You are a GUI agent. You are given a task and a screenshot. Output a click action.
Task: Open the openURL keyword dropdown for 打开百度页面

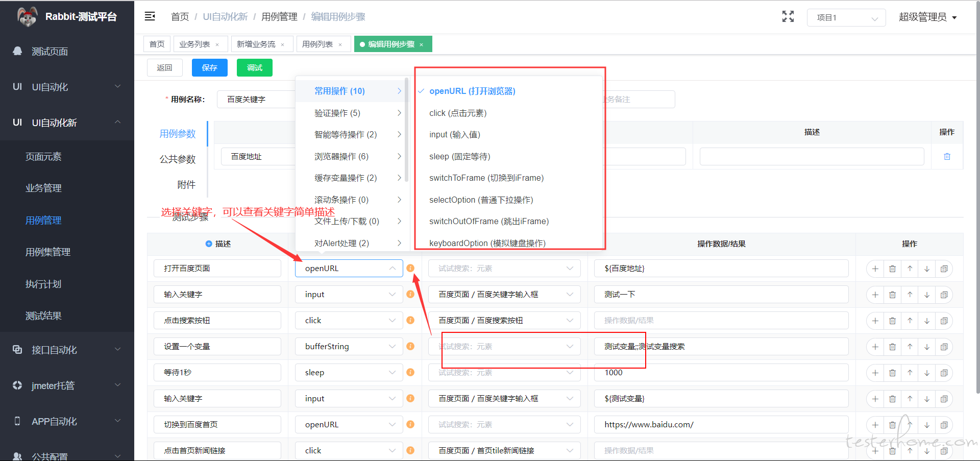[x=349, y=268]
